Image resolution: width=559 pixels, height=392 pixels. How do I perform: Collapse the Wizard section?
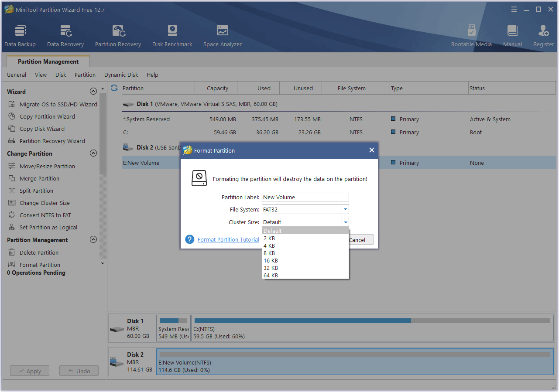pyautogui.click(x=93, y=91)
